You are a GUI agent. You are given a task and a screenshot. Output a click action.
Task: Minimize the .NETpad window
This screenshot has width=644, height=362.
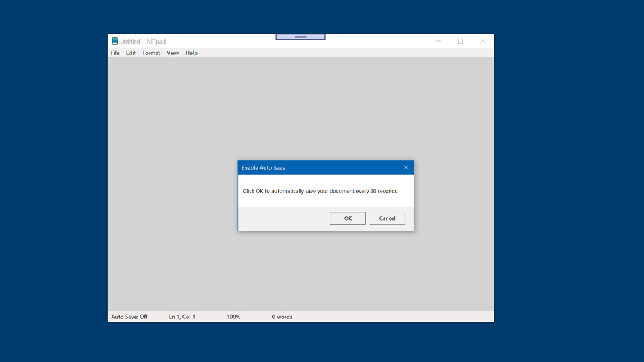(x=439, y=41)
